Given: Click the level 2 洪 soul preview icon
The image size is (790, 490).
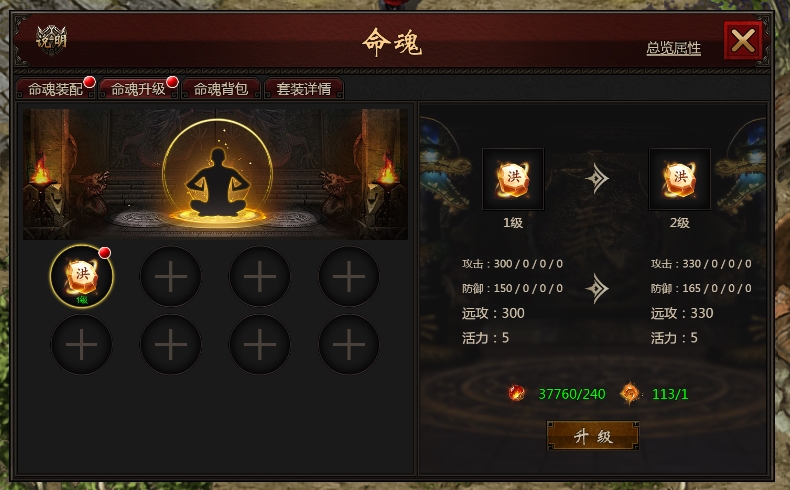Looking at the screenshot, I should (x=679, y=179).
